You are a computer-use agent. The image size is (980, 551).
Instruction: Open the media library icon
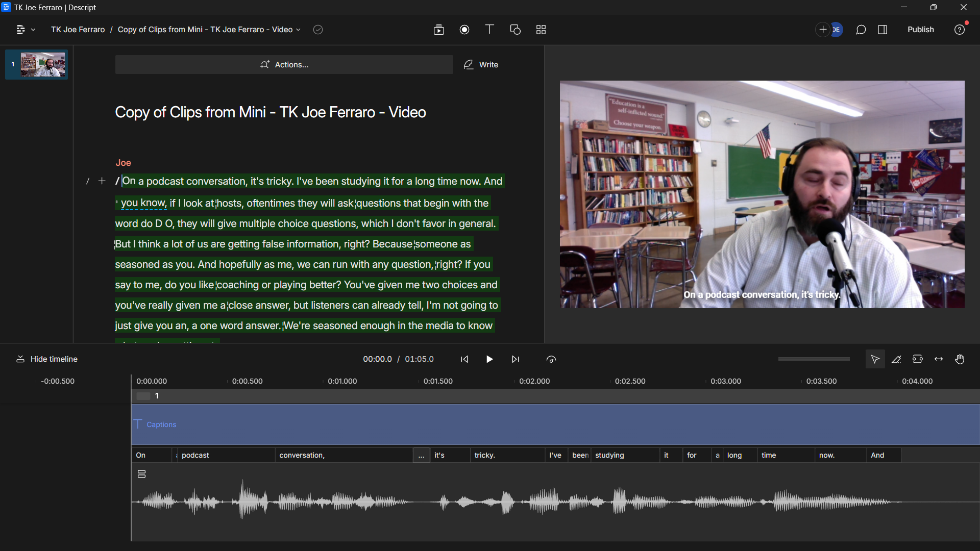tap(439, 30)
